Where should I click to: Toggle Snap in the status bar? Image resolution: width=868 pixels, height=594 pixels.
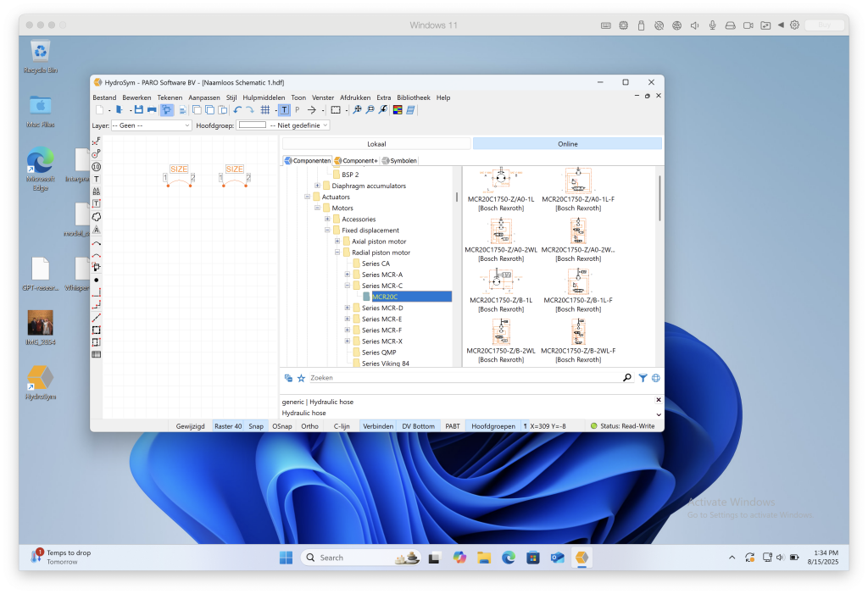click(x=256, y=426)
